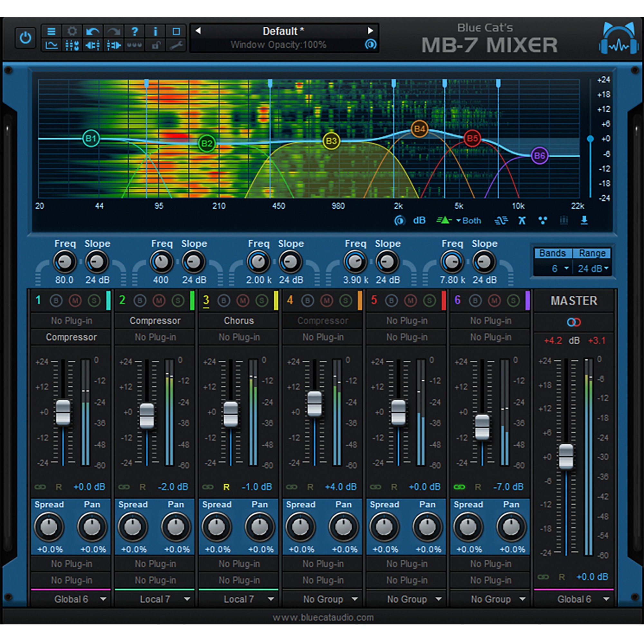Click the master stereo link rings icon

[574, 322]
